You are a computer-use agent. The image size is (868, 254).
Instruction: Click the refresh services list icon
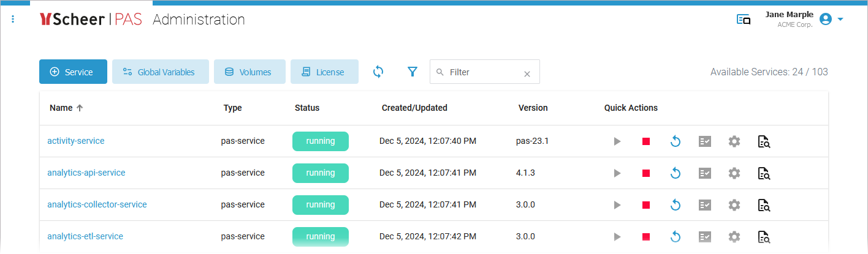(x=378, y=72)
